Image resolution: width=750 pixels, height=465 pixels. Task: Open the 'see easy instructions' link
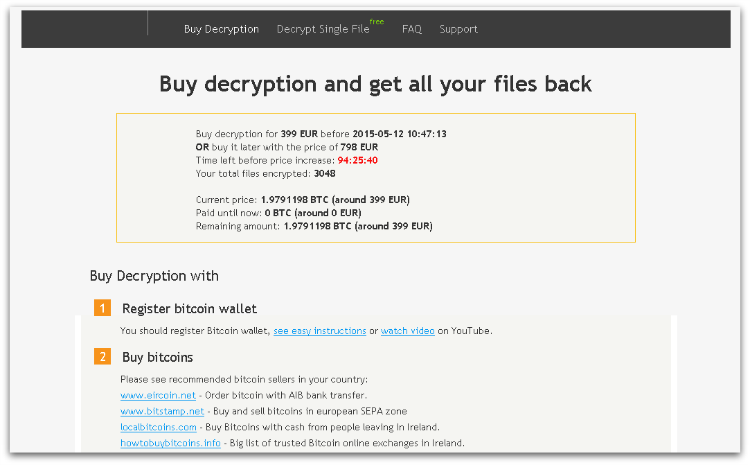click(x=320, y=331)
